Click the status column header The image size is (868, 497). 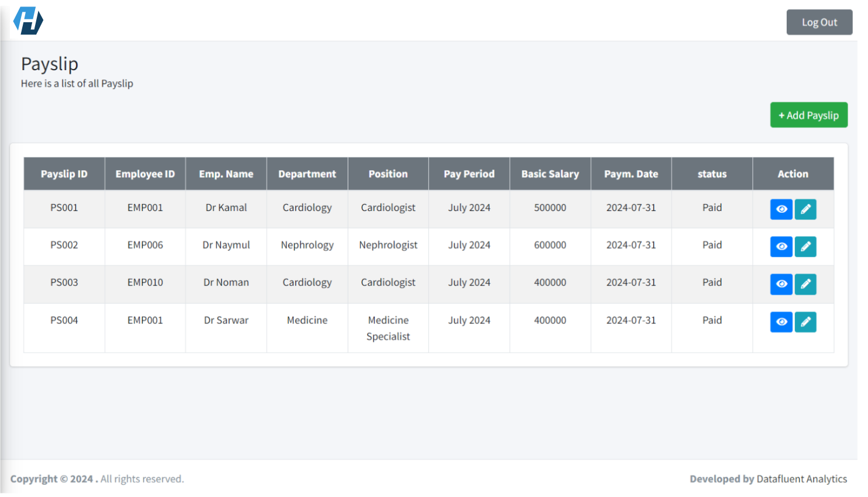click(712, 174)
